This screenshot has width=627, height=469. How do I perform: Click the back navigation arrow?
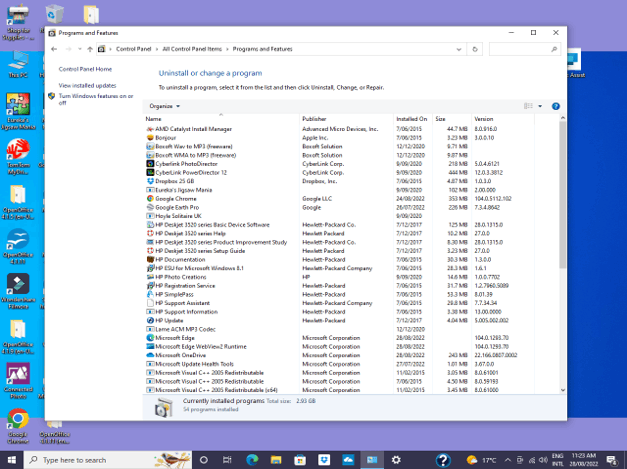[x=54, y=49]
